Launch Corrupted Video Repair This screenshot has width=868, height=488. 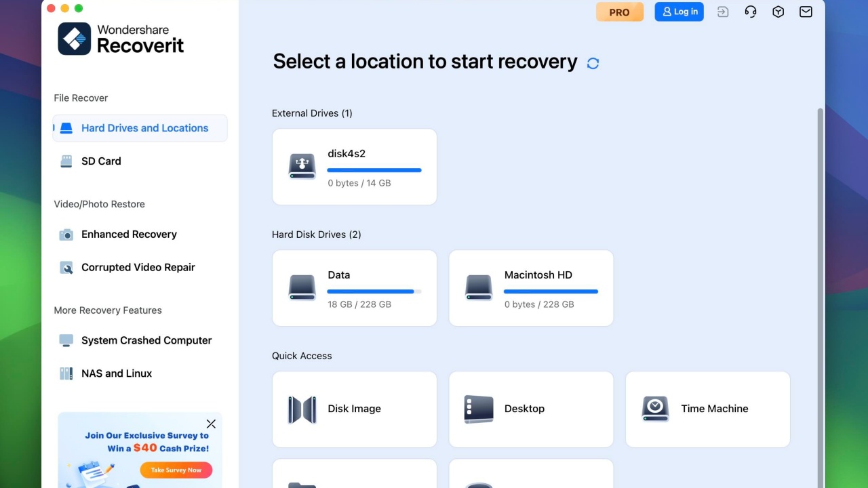[x=138, y=267]
